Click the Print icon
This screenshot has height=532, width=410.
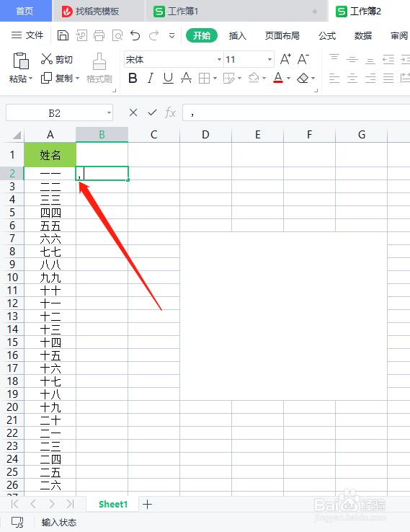click(x=99, y=35)
